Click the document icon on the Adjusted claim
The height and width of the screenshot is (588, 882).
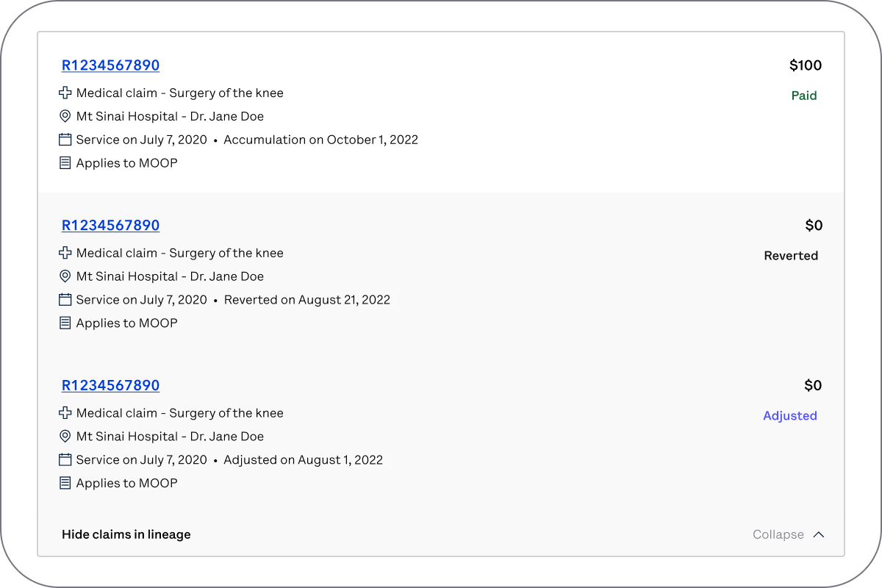[65, 483]
